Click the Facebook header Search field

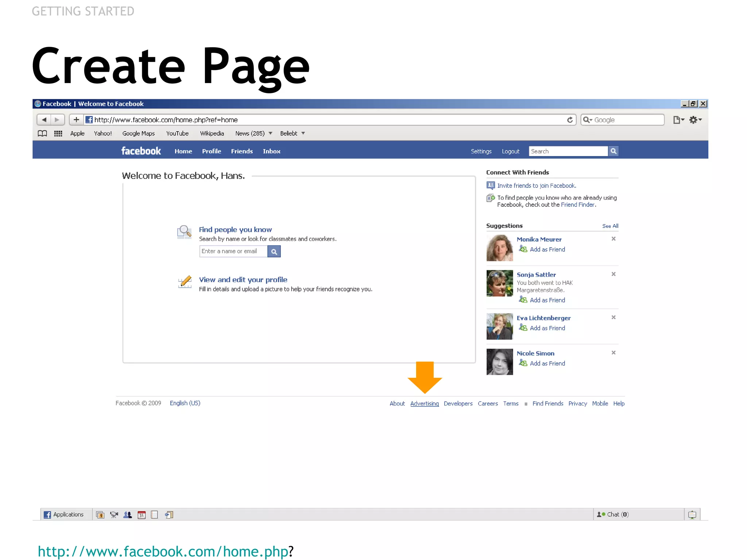(x=569, y=151)
